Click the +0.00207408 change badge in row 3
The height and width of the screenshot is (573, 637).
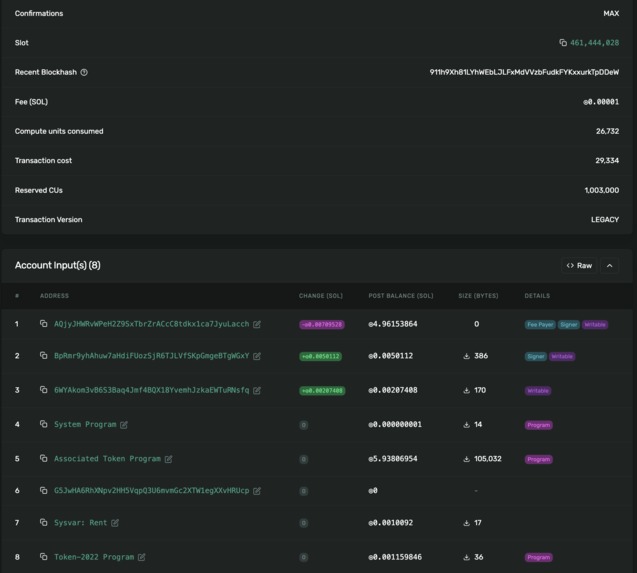click(x=322, y=391)
